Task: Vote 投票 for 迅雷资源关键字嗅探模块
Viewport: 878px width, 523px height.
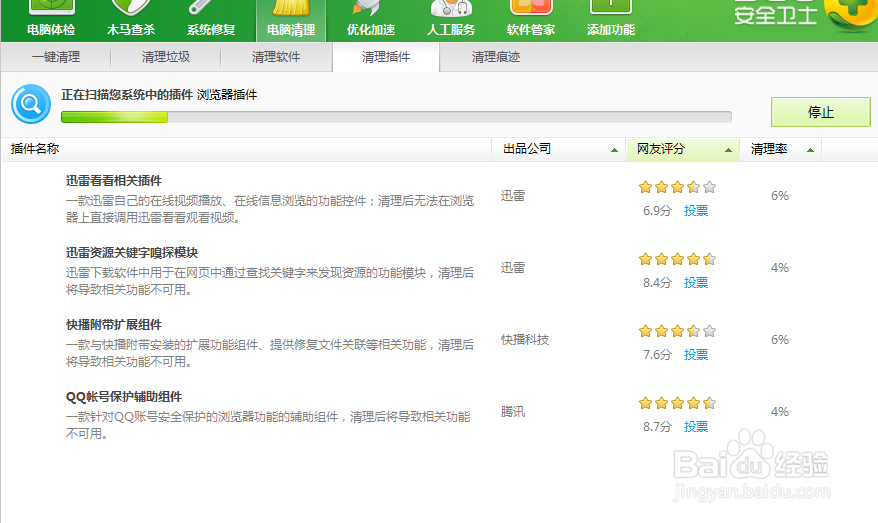Action: pos(696,283)
